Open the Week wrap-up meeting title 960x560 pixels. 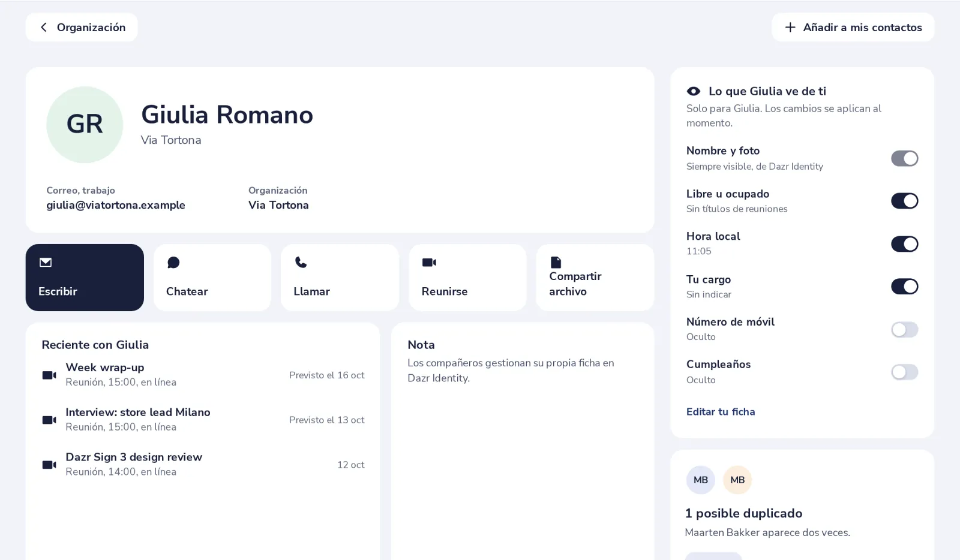tap(105, 368)
